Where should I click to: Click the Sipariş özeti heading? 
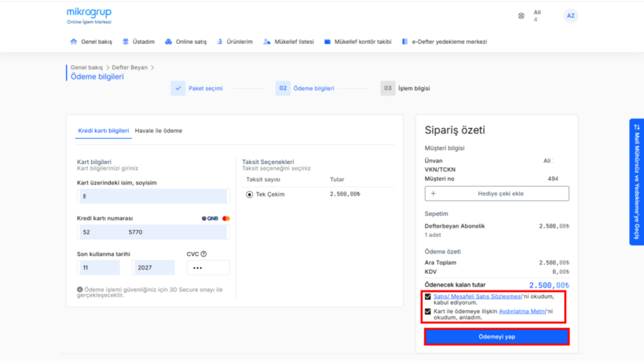point(455,130)
